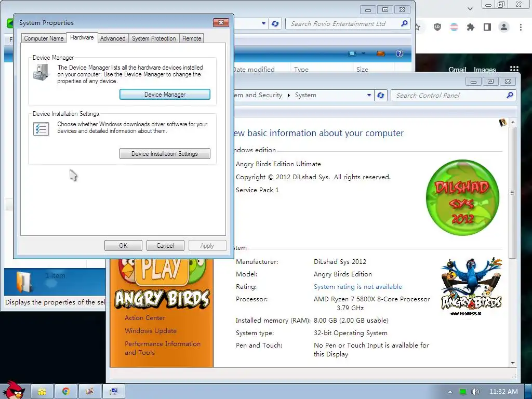
Task: Toggle the Chrome side panel icon
Action: (487, 27)
